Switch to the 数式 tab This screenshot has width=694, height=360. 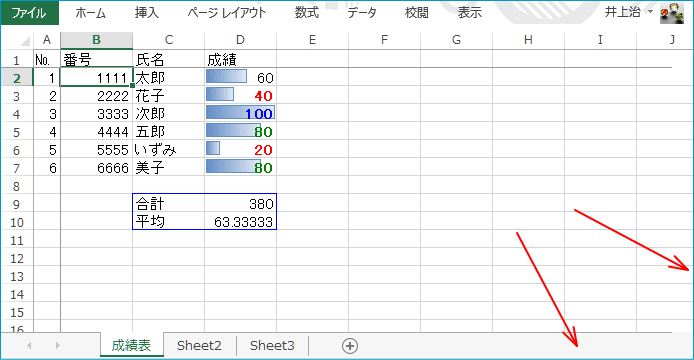pyautogui.click(x=307, y=13)
